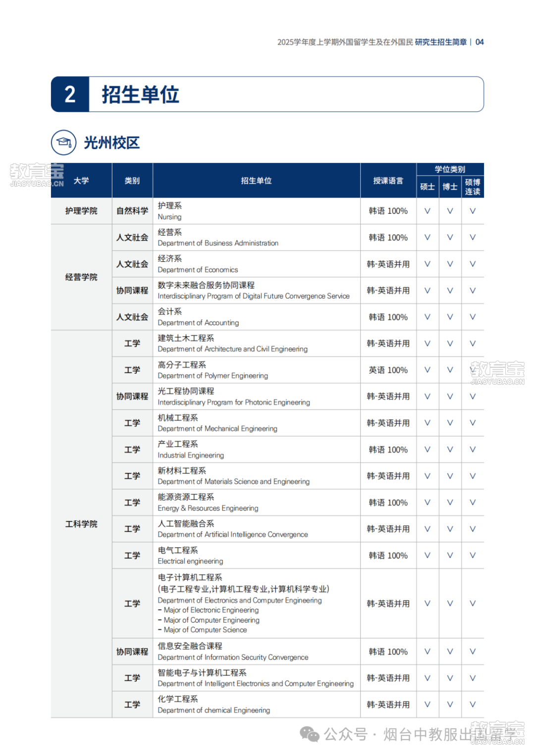Click the large 招生单位 section title

(x=140, y=94)
